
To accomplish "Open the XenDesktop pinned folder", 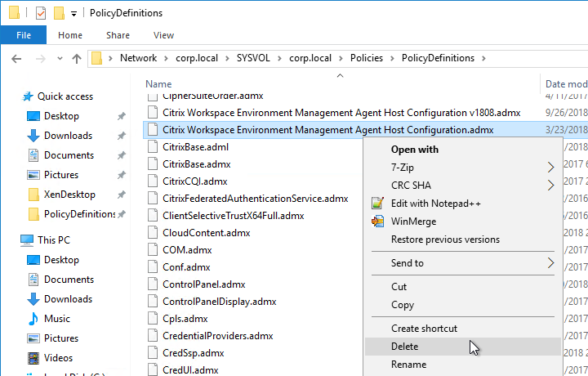I will click(69, 195).
